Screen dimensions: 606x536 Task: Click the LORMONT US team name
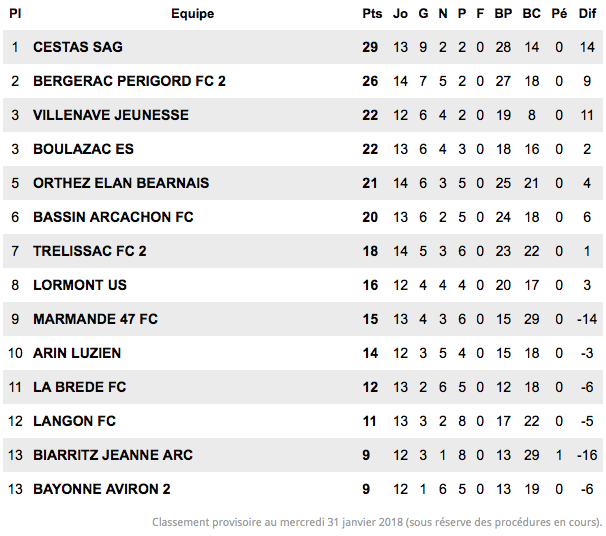[x=80, y=285]
